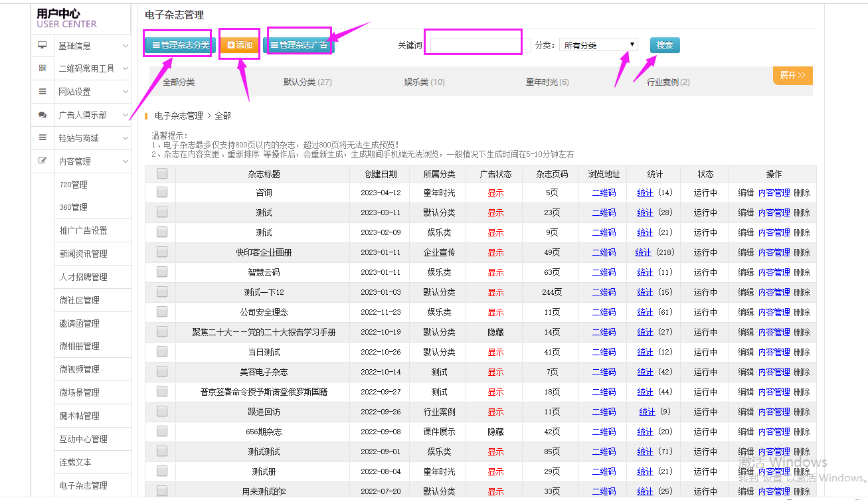Click the monitor icon beside 基础信息
The width and height of the screenshot is (868, 500).
[43, 45]
